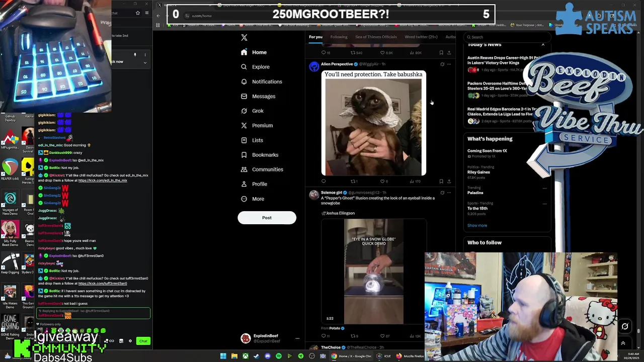
Task: Like the Science girl snow globe post
Action: (x=384, y=336)
